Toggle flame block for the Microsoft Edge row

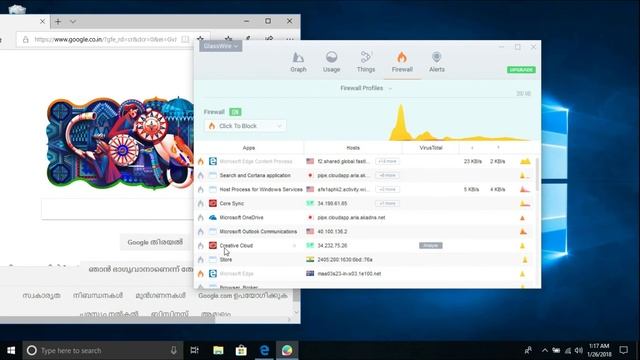click(200, 274)
